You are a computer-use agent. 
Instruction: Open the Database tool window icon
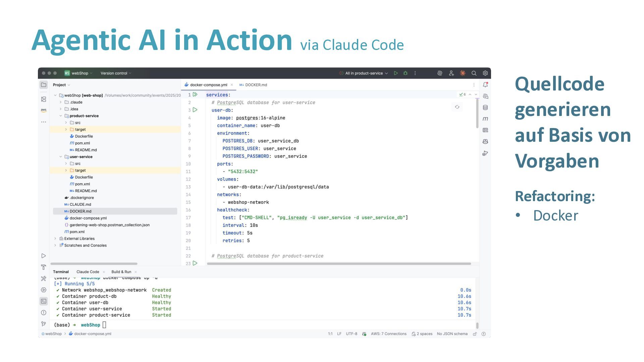[485, 108]
